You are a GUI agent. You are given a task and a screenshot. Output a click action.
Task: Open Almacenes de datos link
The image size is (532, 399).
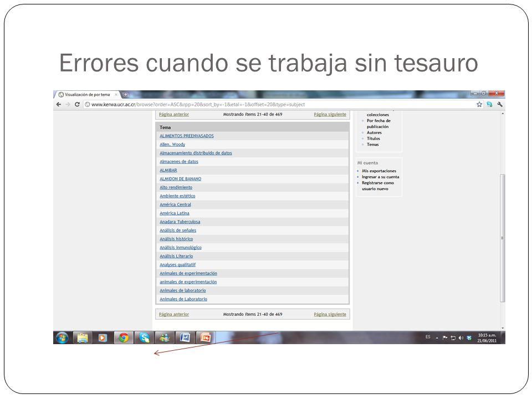tap(179, 161)
